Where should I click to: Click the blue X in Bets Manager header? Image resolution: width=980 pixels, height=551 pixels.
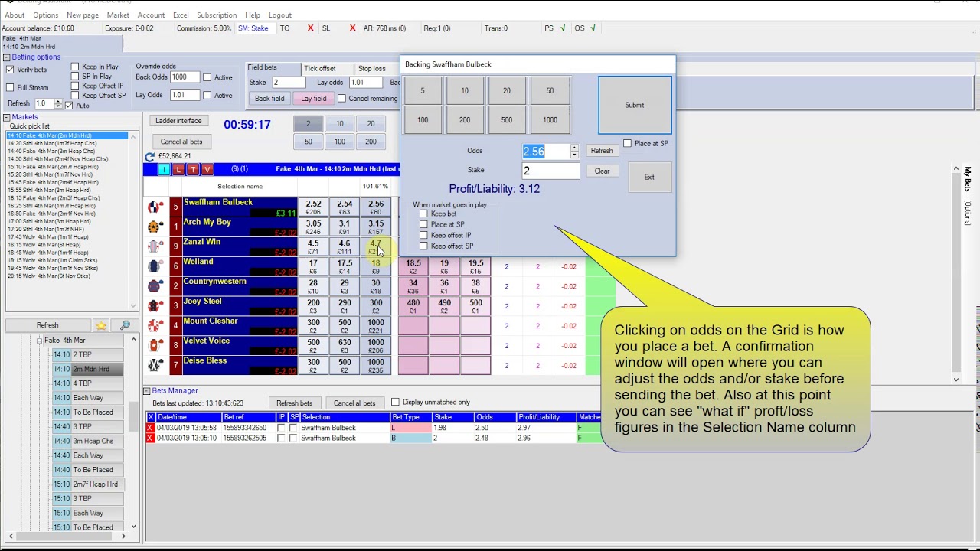point(150,417)
